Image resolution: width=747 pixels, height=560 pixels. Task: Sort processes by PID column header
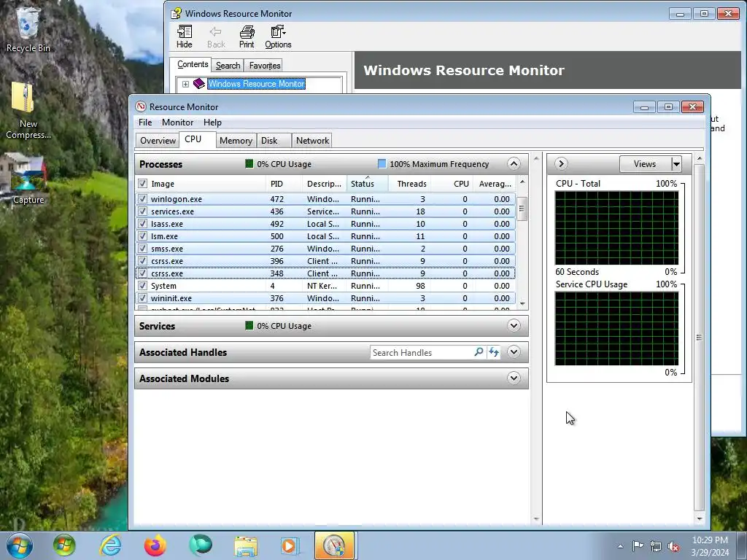point(284,183)
